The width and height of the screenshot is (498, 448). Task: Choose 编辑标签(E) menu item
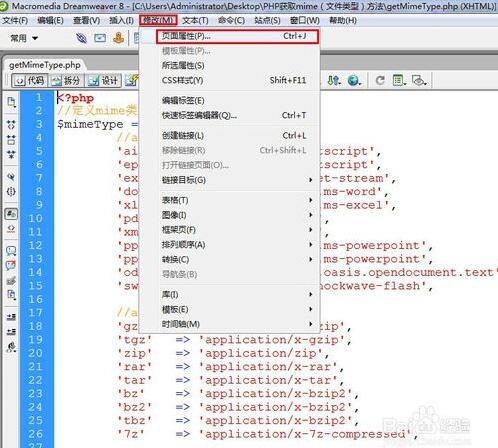pos(229,100)
